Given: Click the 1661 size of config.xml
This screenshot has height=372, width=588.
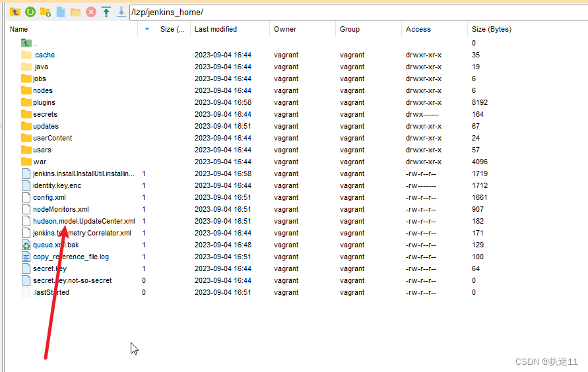Looking at the screenshot, I should pos(480,197).
